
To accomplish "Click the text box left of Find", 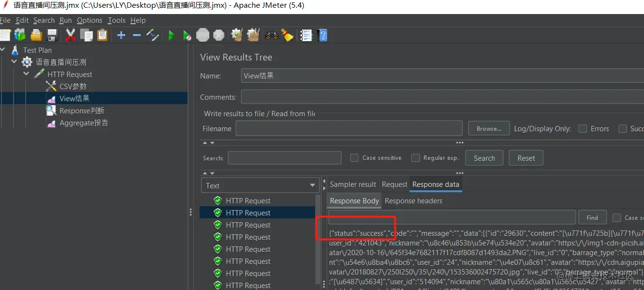I will pos(452,217).
